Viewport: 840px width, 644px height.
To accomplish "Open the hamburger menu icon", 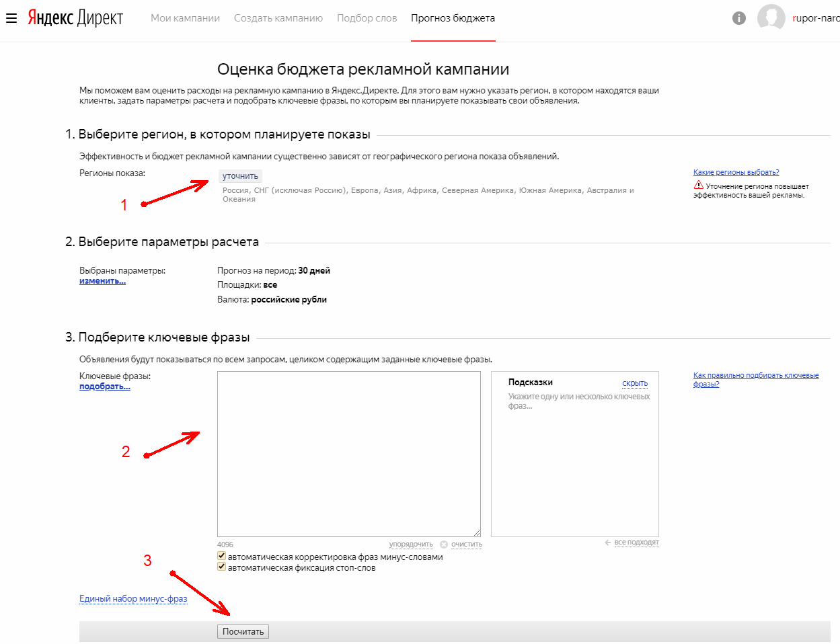I will 11,19.
